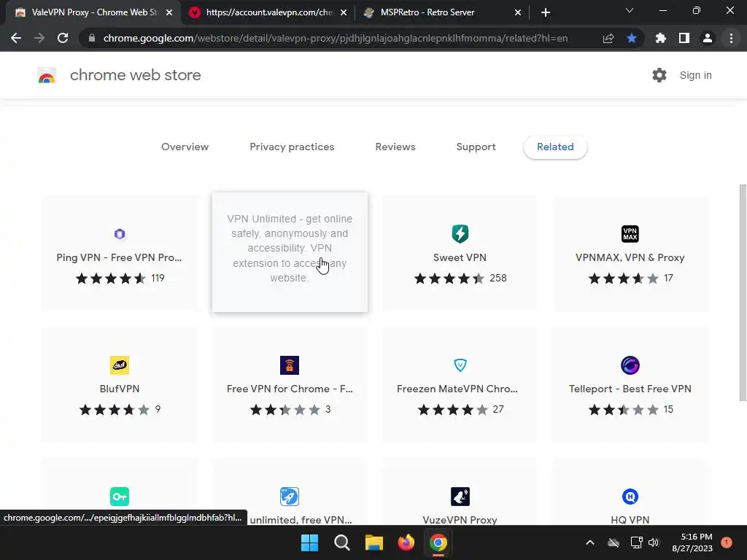The image size is (747, 560).
Task: Open the Chrome profile menu
Action: click(708, 38)
